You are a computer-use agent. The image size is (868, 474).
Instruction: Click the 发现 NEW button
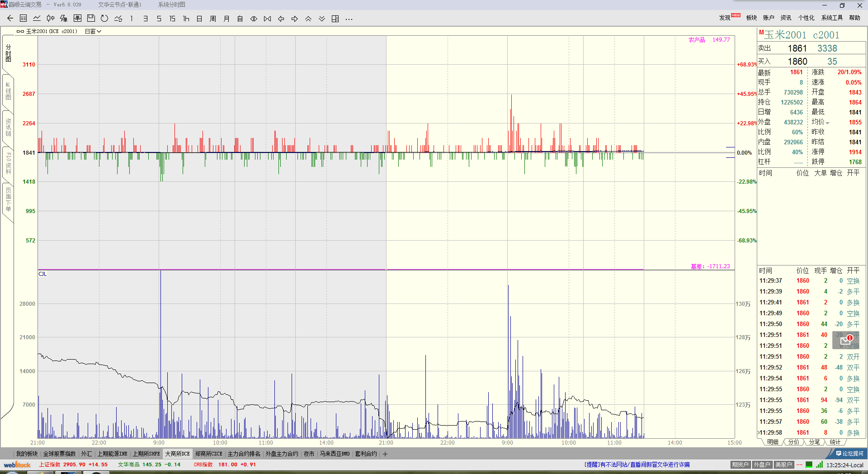729,18
